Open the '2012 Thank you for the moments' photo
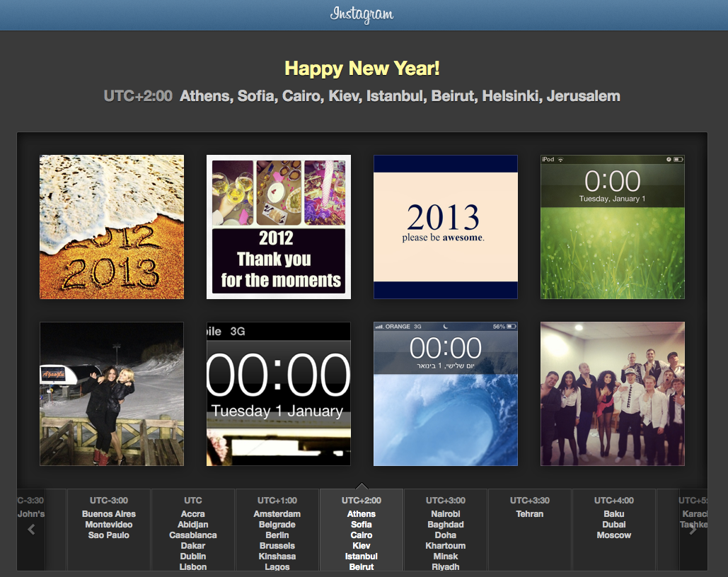This screenshot has height=577, width=728. pyautogui.click(x=279, y=227)
